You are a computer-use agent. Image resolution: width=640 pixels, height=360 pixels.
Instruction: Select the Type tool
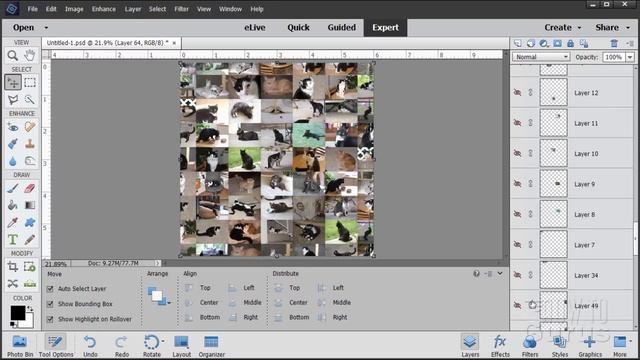coord(13,240)
